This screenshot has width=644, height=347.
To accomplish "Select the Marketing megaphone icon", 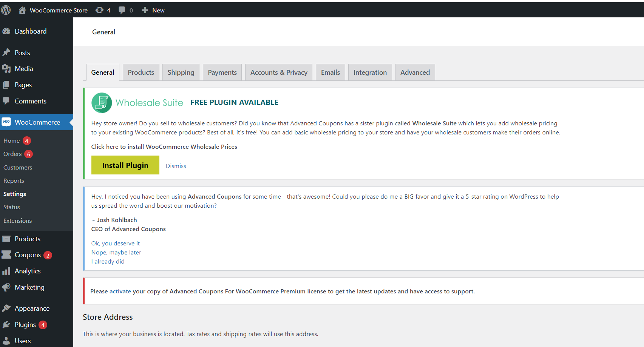I will click(x=7, y=287).
